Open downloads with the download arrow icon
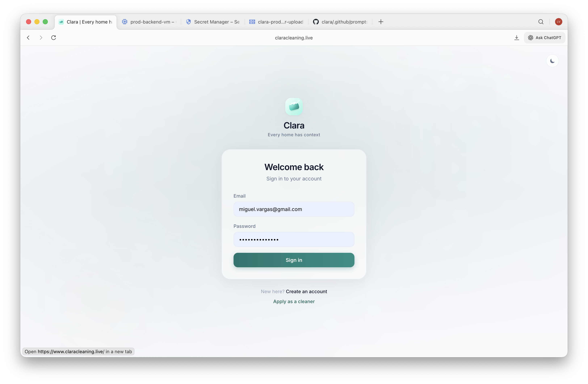Viewport: 588px width, 384px height. [516, 37]
